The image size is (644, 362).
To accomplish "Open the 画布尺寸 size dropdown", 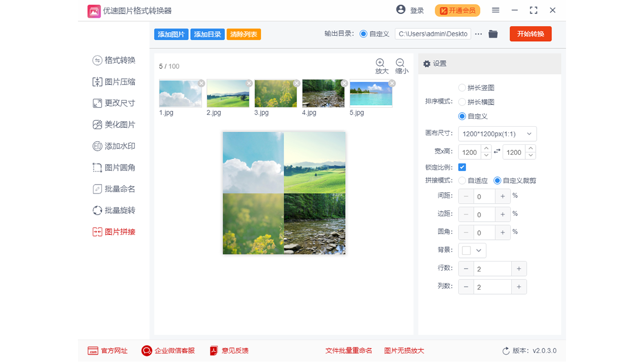I will 497,134.
